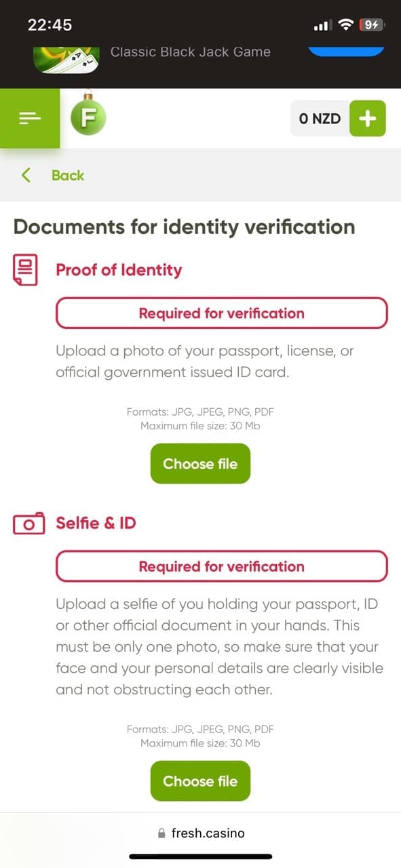Tap the back chevron arrow
The image size is (401, 868).
tap(26, 176)
